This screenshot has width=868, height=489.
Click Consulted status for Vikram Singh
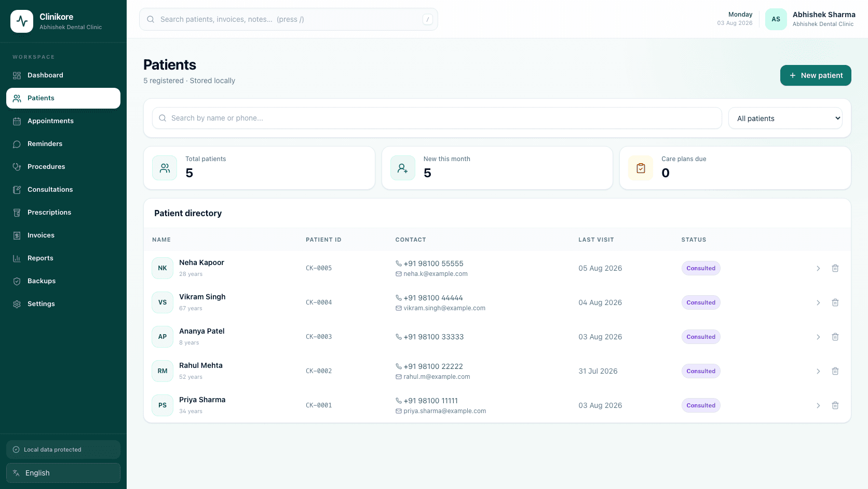701,302
